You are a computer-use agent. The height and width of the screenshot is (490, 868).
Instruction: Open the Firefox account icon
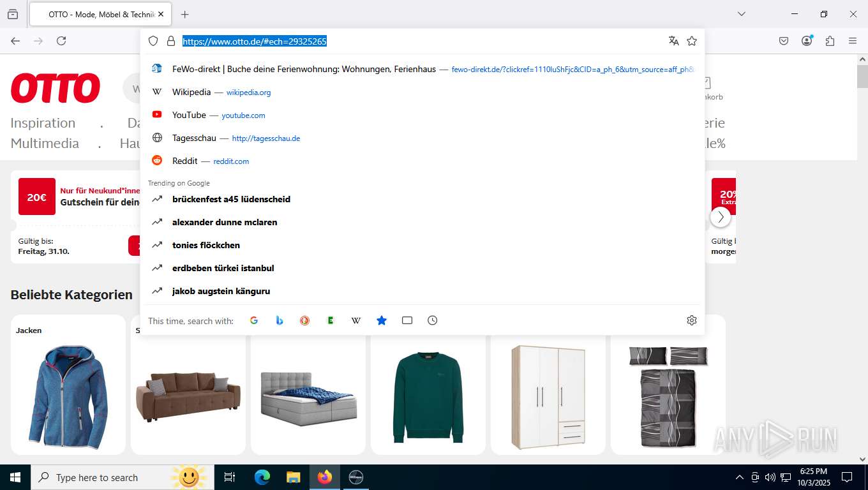[x=807, y=41]
